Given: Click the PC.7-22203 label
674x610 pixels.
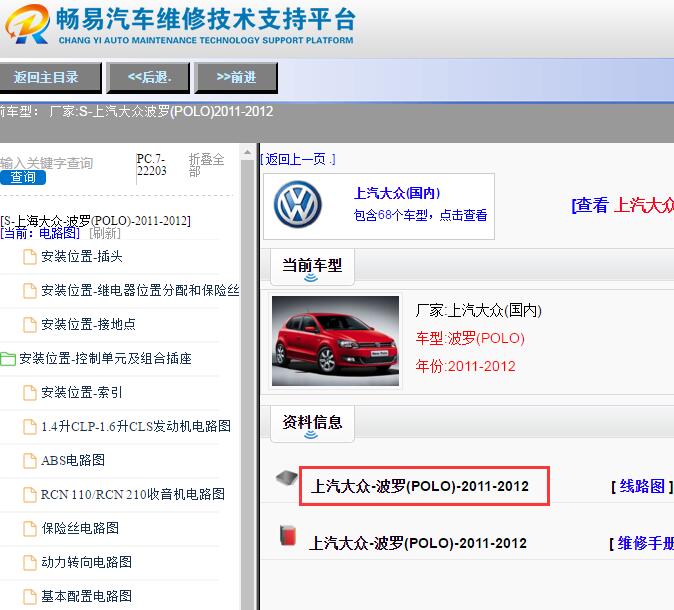Looking at the screenshot, I should pos(151,165).
